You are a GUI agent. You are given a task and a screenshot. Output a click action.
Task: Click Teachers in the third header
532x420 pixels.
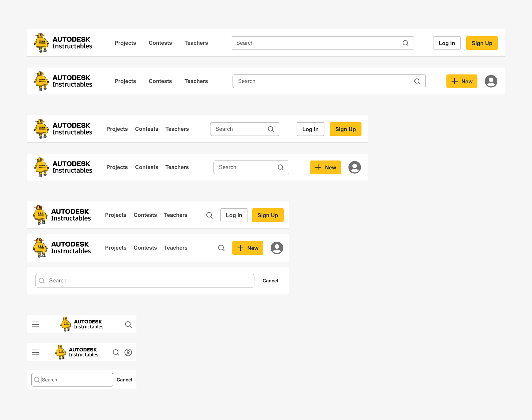click(177, 129)
